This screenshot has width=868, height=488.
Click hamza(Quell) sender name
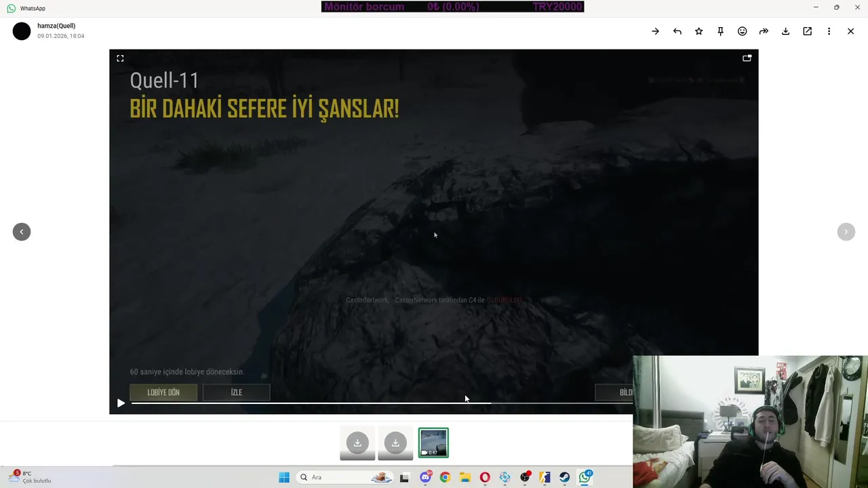56,26
